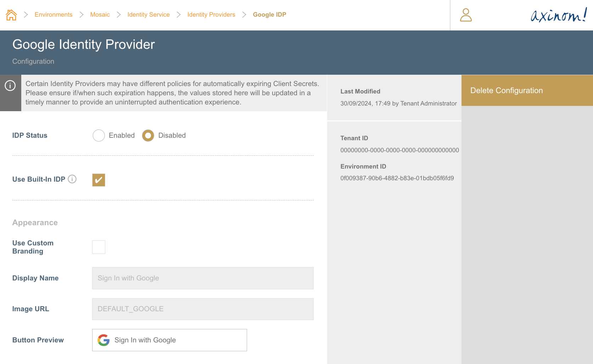Viewport: 593px width, 364px height.
Task: Click the Image URL input field
Action: click(202, 309)
